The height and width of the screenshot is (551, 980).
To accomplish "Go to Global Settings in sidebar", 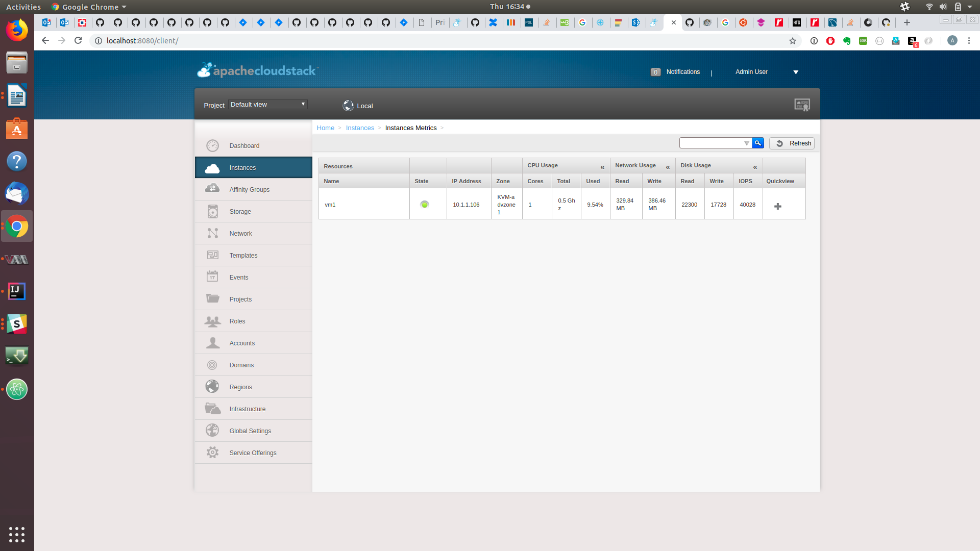I will pyautogui.click(x=250, y=431).
